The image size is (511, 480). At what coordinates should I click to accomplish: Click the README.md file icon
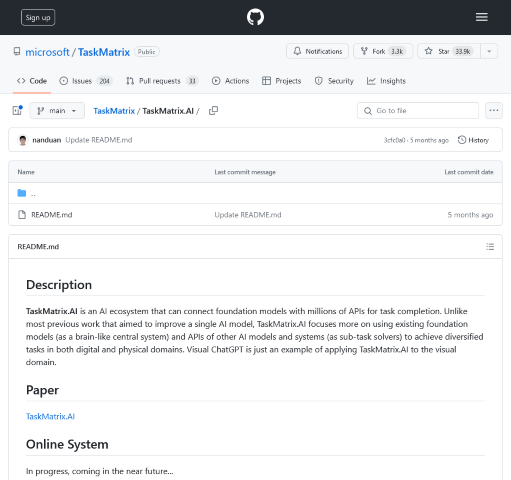(x=22, y=215)
